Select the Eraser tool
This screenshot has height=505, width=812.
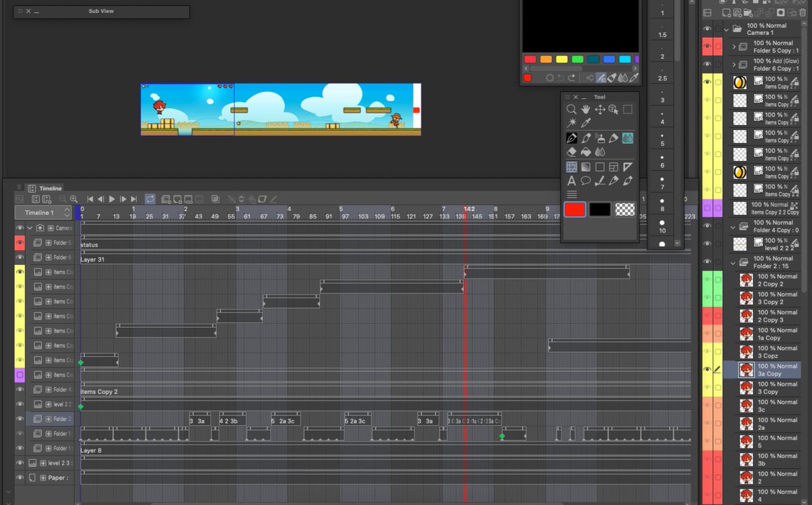click(x=572, y=151)
